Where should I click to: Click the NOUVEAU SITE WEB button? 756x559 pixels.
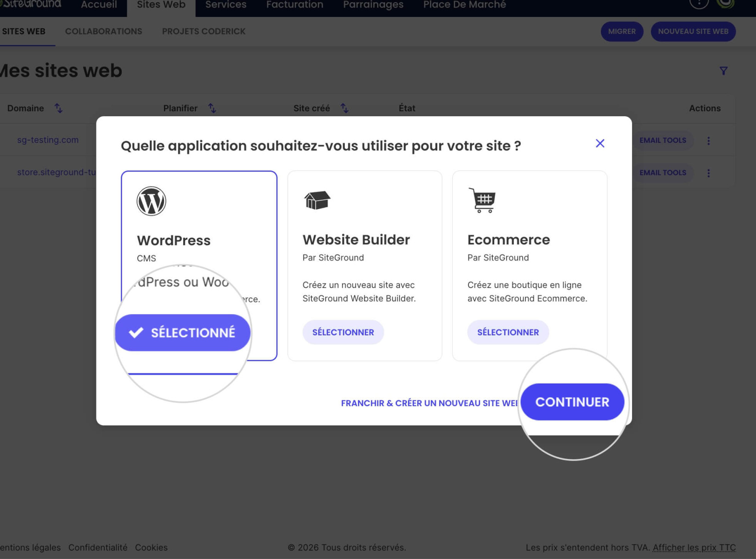(x=693, y=31)
